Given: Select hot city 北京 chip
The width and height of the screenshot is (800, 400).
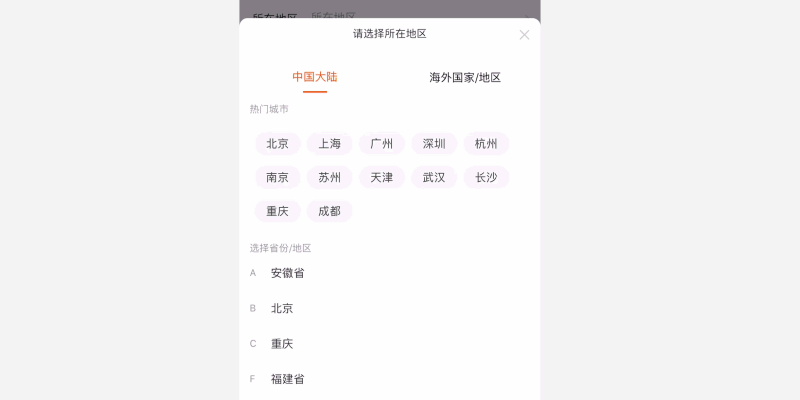Looking at the screenshot, I should click(277, 143).
